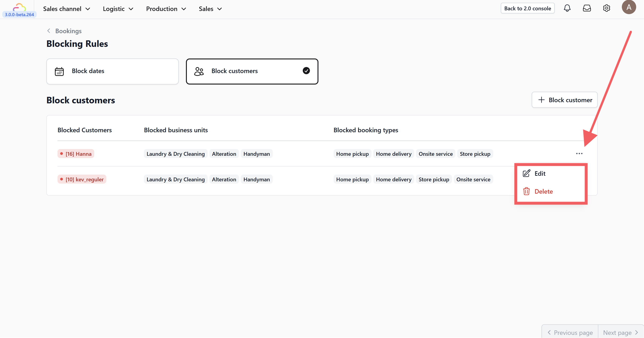The height and width of the screenshot is (338, 644).
Task: Click the red trash Delete icon
Action: point(526,191)
